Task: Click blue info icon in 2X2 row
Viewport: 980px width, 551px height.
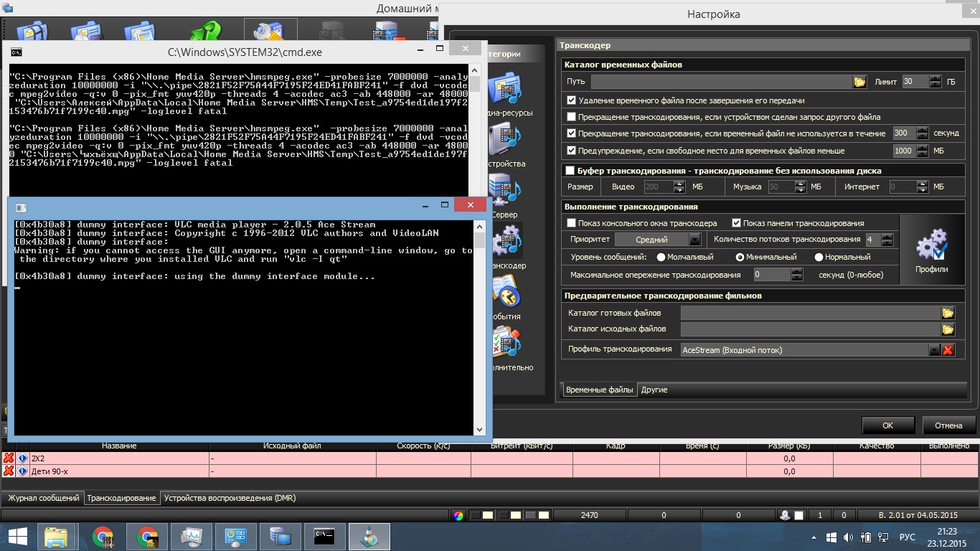Action: (22, 458)
